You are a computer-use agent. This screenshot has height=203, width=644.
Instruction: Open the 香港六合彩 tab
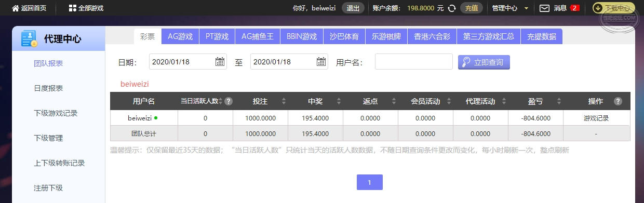[432, 36]
